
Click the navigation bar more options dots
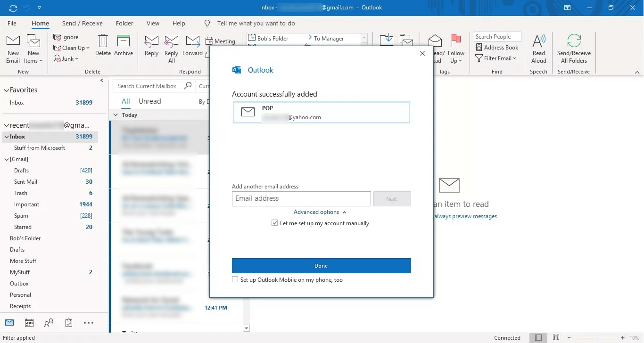pyautogui.click(x=89, y=323)
